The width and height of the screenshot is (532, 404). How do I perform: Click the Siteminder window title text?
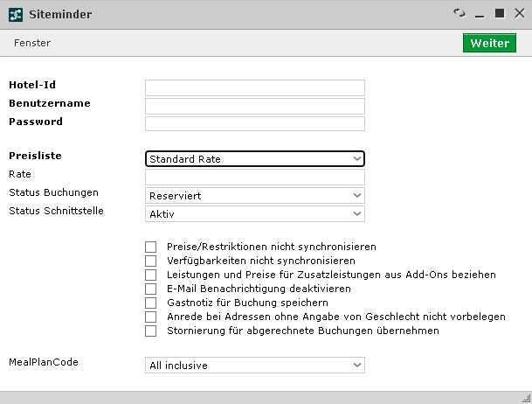[60, 15]
